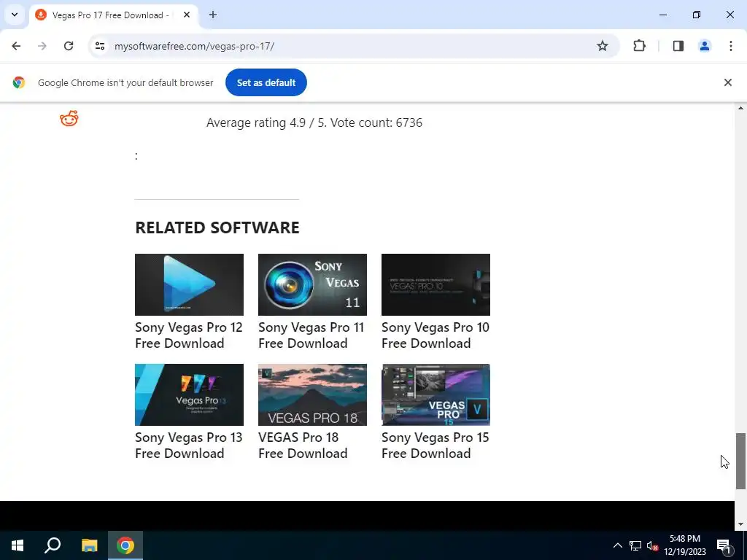Viewport: 747px width, 560px height.
Task: Follow Sony Vegas Pro 12 Free Download link
Action: pyautogui.click(x=189, y=335)
